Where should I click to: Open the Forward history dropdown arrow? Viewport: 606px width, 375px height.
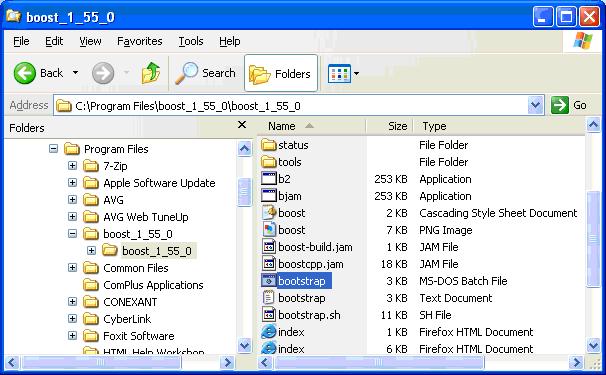coord(126,72)
